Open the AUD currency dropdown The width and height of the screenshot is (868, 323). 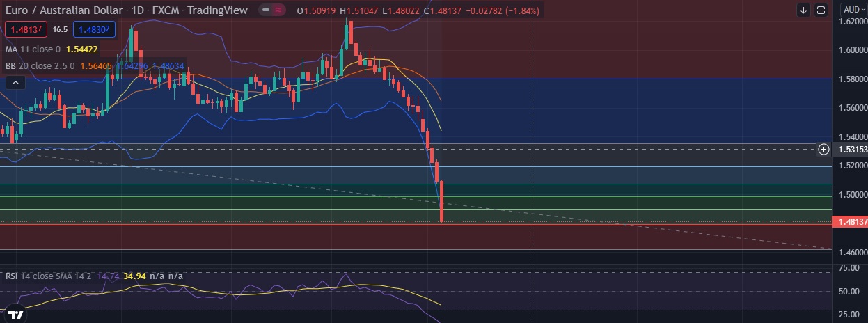853,10
